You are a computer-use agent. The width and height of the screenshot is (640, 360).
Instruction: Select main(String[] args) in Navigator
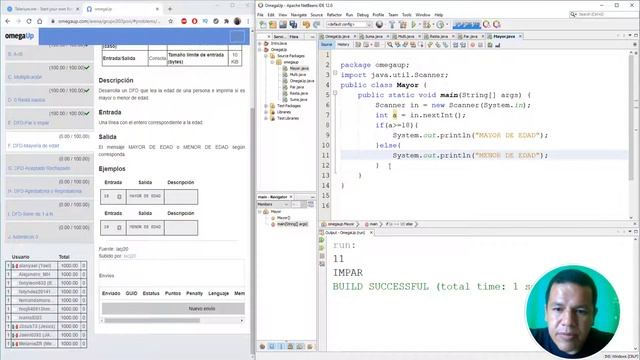(292, 224)
